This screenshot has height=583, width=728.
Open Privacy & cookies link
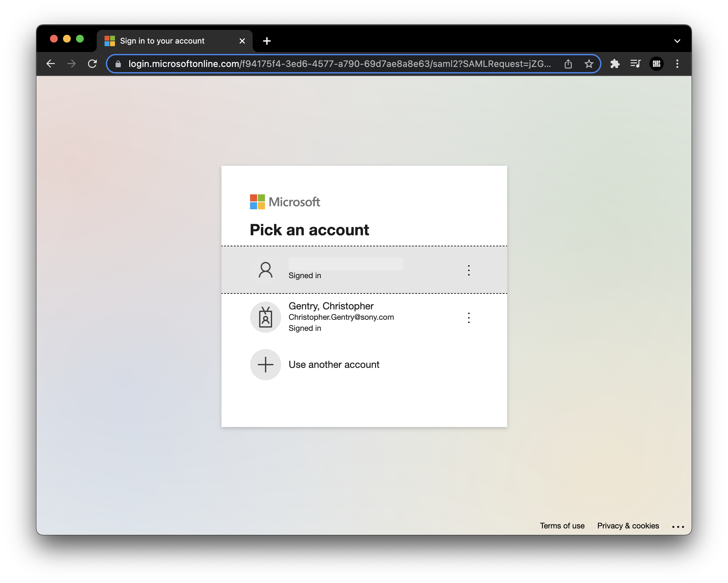tap(628, 525)
